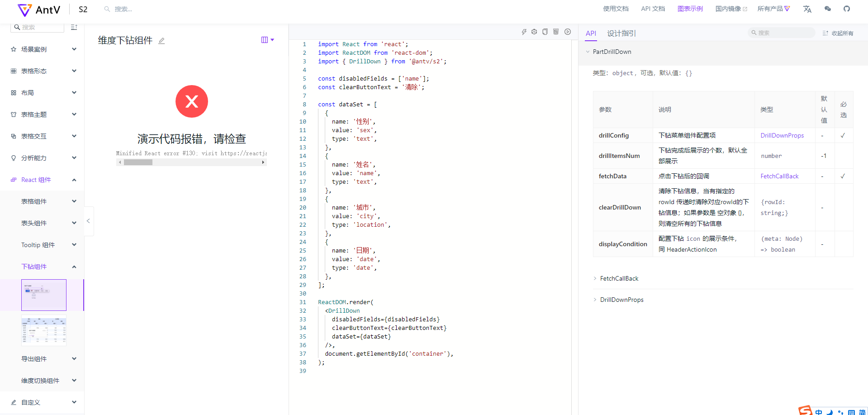The height and width of the screenshot is (415, 868).
Task: Switch to the 设计指引 tab
Action: (621, 33)
